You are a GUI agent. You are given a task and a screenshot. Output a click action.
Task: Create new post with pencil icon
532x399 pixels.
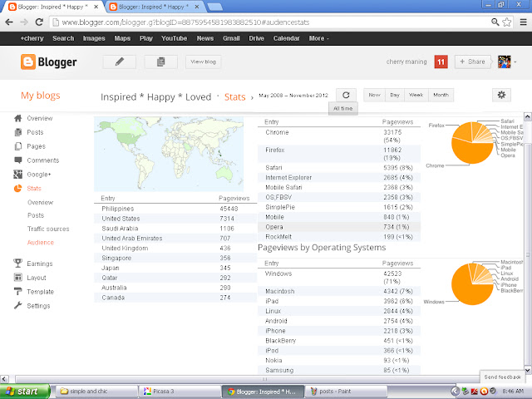[x=120, y=62]
